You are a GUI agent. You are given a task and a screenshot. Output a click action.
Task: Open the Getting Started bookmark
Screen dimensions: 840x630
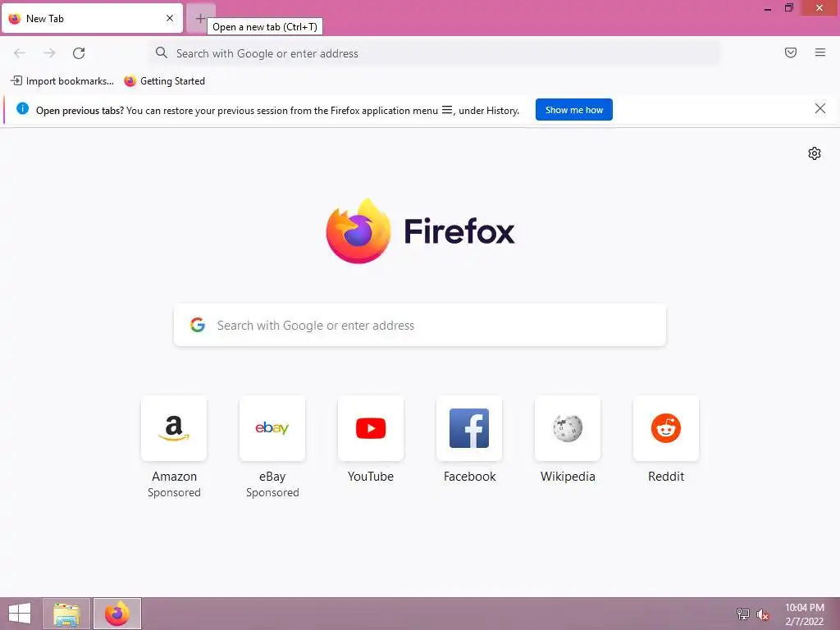pos(164,81)
